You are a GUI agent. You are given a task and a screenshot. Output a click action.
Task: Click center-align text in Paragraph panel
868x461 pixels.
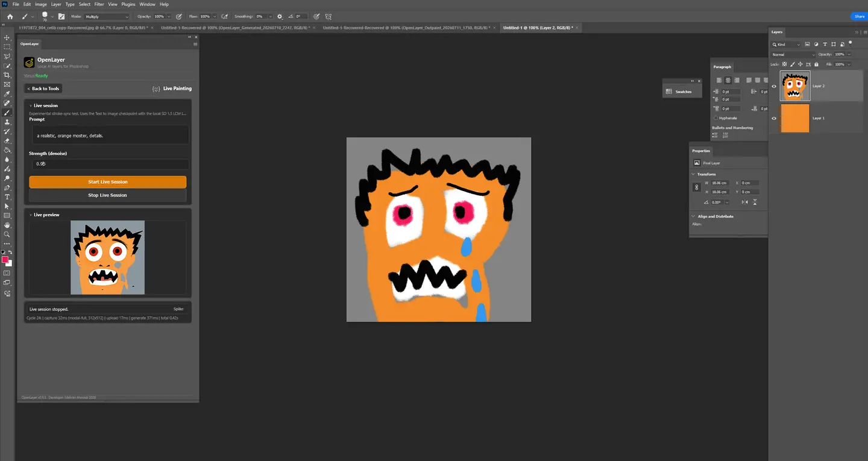pos(728,80)
